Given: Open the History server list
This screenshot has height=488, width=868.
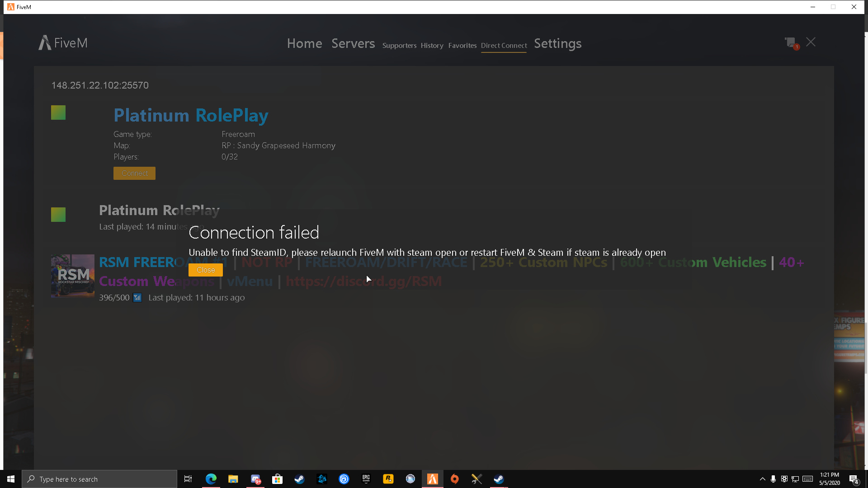Looking at the screenshot, I should (x=432, y=45).
